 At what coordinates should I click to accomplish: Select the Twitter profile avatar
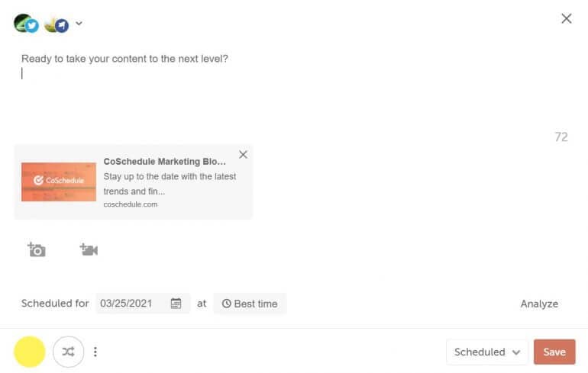coord(26,23)
